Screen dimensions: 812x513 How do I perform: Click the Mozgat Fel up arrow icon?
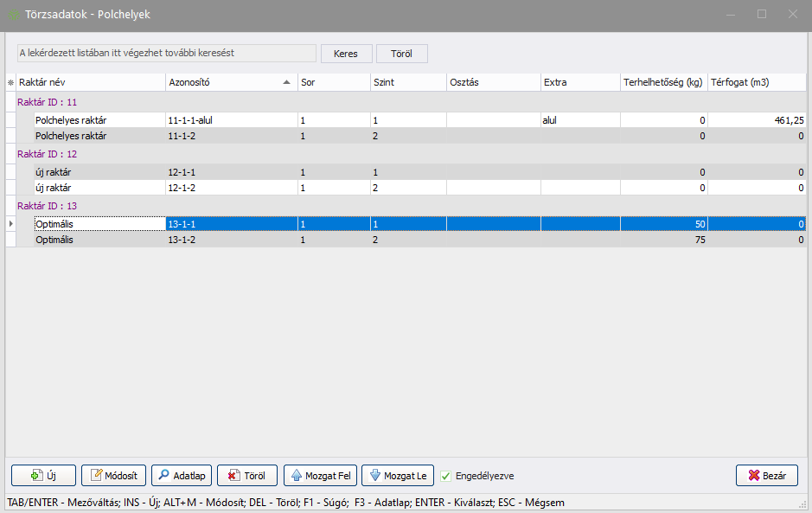pyautogui.click(x=296, y=476)
